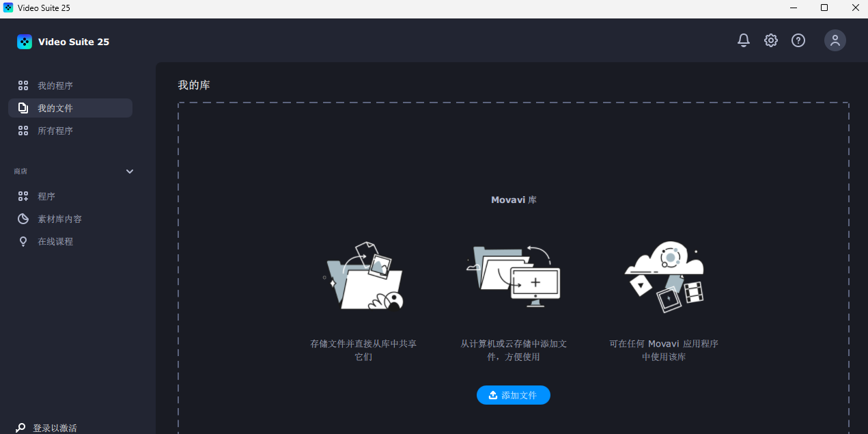Click the 添加文件 button

click(x=514, y=395)
